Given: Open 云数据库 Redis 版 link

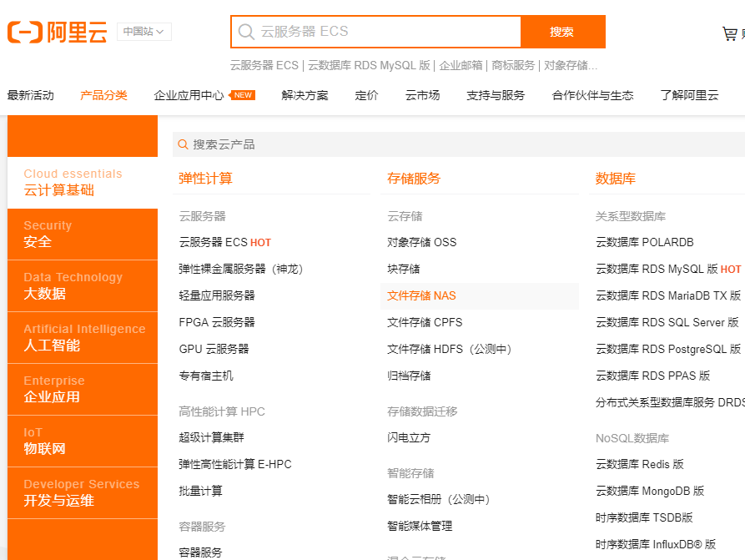Looking at the screenshot, I should (640, 464).
